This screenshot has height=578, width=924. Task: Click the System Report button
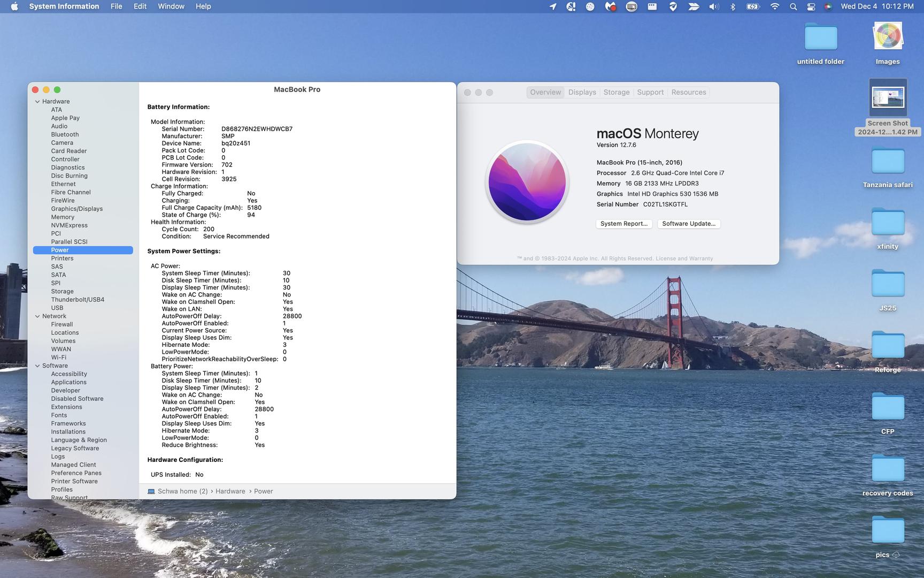[x=624, y=224]
